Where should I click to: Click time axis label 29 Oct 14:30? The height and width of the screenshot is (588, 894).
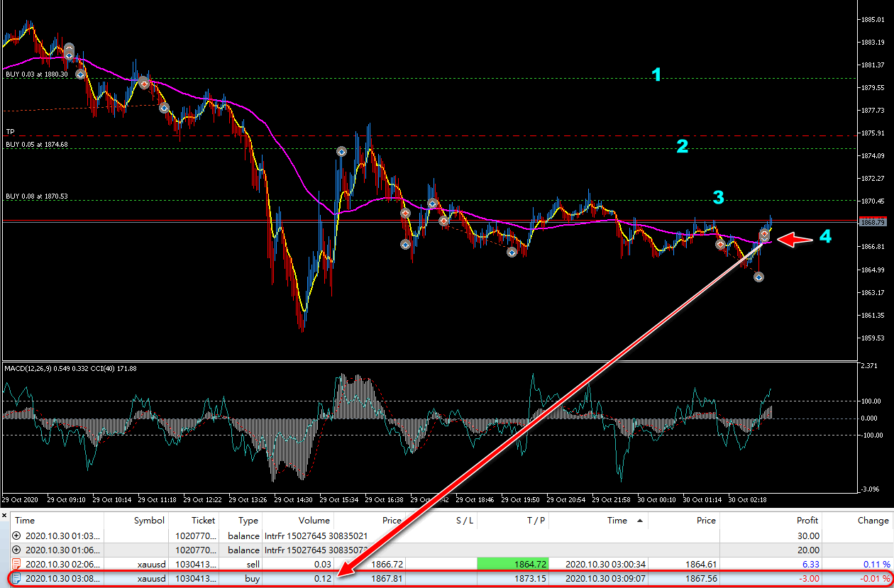point(293,499)
